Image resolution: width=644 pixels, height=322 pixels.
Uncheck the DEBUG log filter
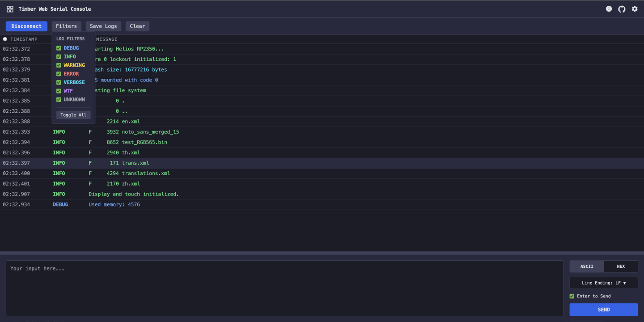click(59, 48)
